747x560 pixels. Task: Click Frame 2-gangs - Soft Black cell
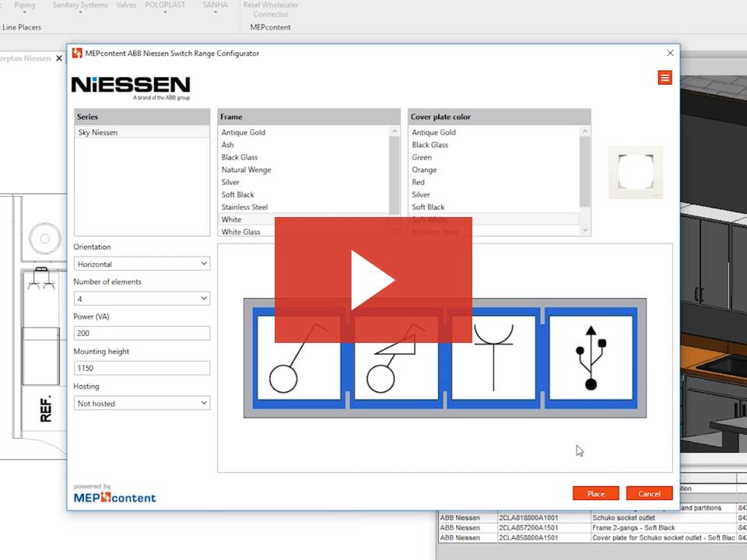[664, 527]
